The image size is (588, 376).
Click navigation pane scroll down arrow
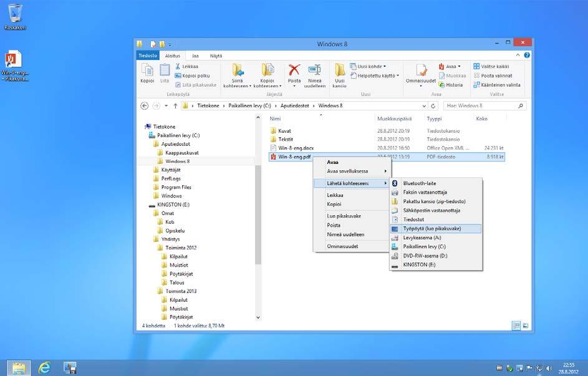tap(258, 317)
